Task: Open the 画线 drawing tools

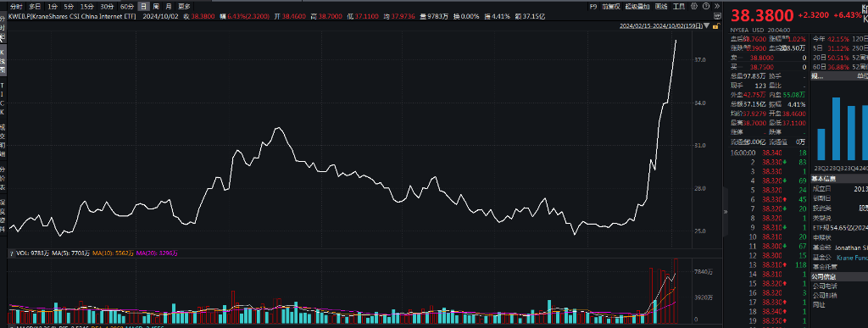Action: (x=661, y=7)
